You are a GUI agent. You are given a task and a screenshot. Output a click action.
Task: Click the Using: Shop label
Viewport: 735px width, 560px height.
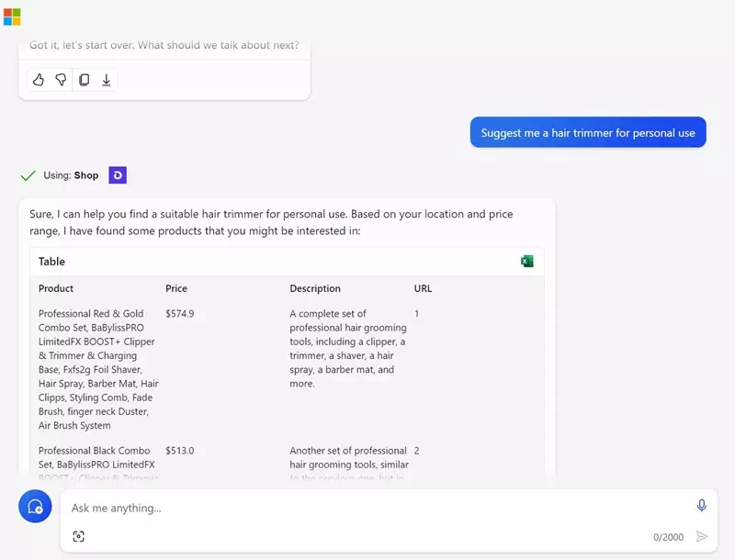(71, 175)
